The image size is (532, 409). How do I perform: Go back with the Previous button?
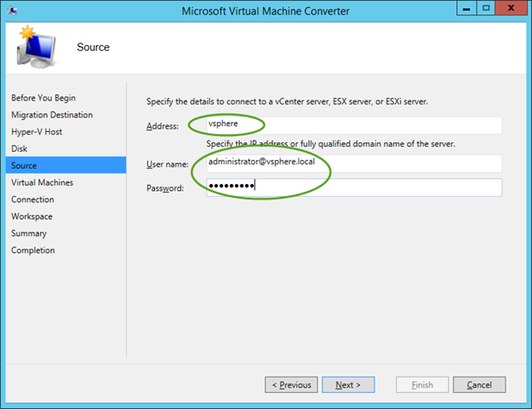point(291,384)
